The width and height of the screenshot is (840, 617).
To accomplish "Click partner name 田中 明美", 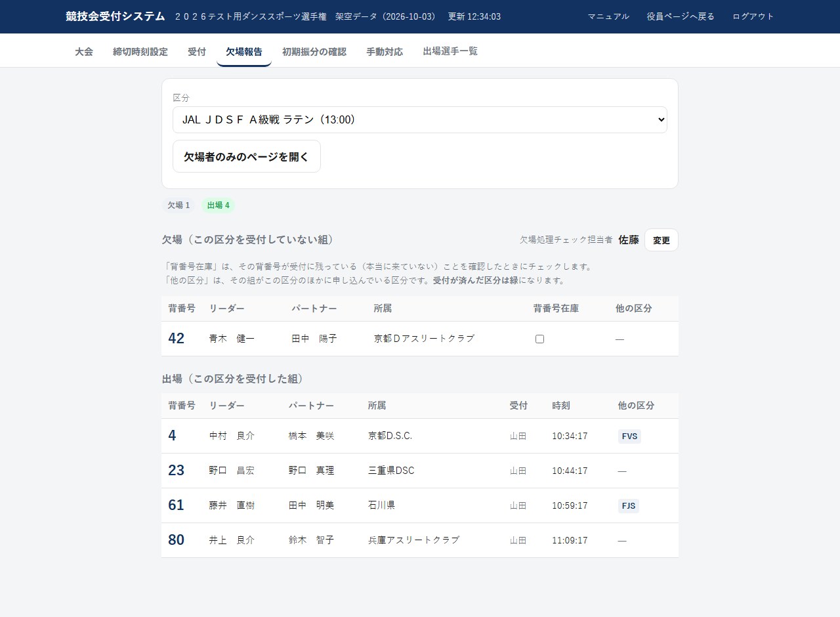I will tap(312, 505).
